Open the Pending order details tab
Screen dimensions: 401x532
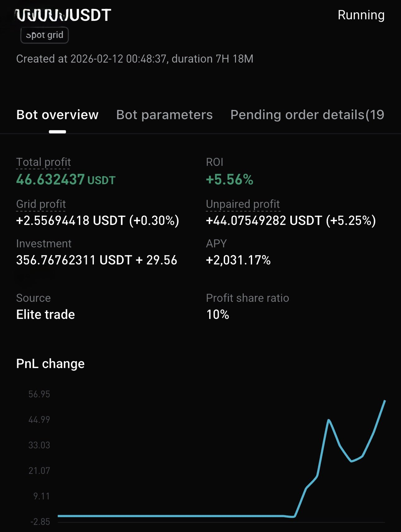[x=307, y=115]
